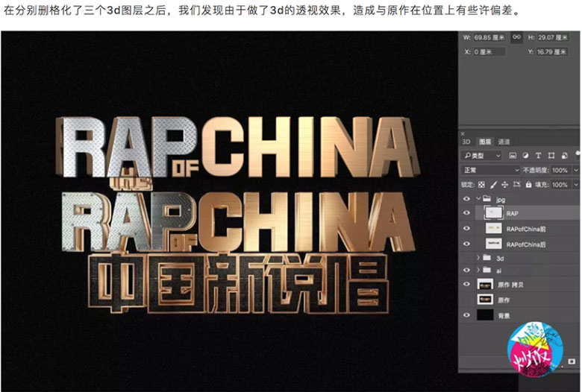Click the X position field 0 厘米

[489, 52]
